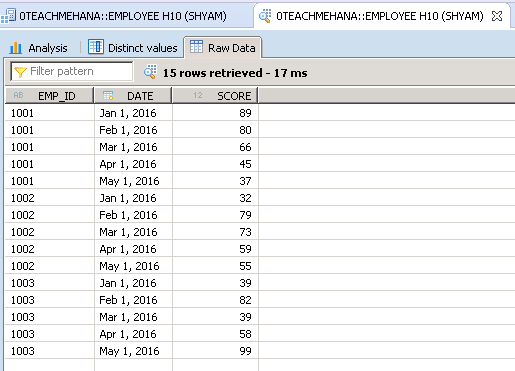Click the Raw Data table icon
Viewport: 515px width, 371px height.
[196, 47]
